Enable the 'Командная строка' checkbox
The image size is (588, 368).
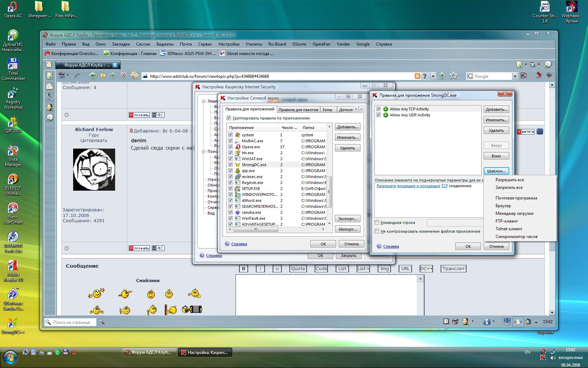[377, 223]
